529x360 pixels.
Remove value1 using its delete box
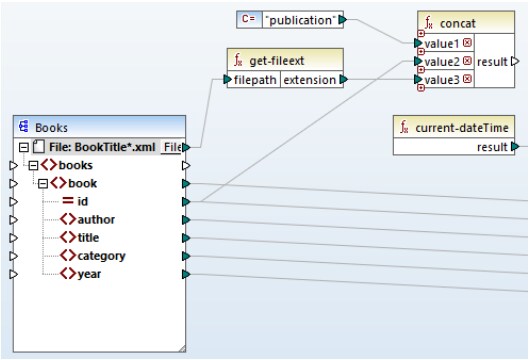point(467,43)
